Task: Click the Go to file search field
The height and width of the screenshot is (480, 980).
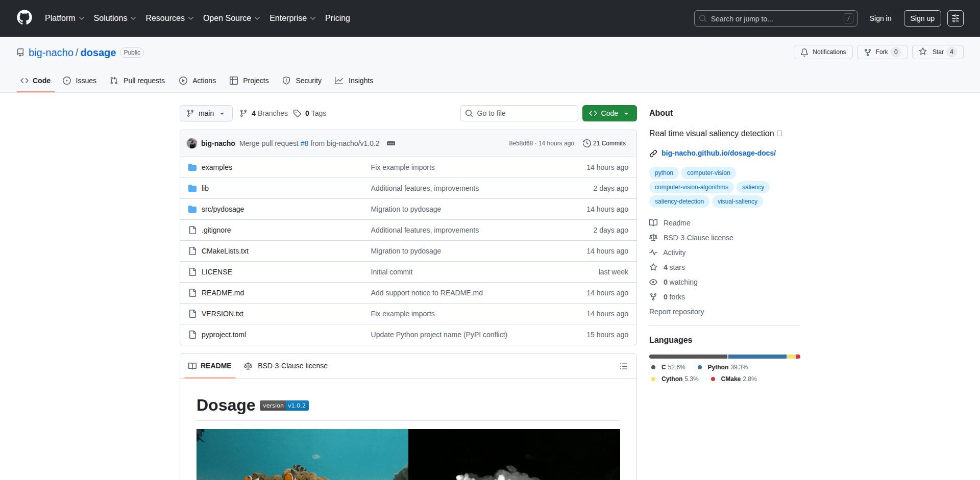Action: coord(519,113)
